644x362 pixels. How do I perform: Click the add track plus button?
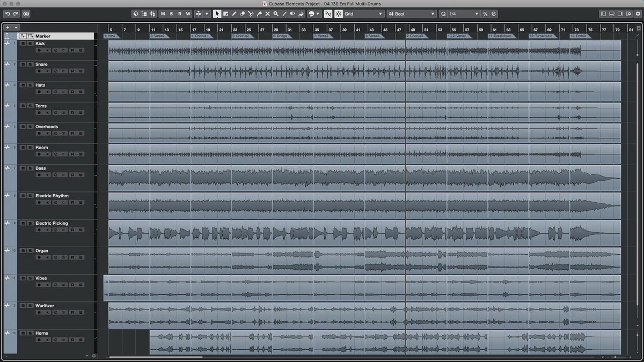pyautogui.click(x=8, y=27)
